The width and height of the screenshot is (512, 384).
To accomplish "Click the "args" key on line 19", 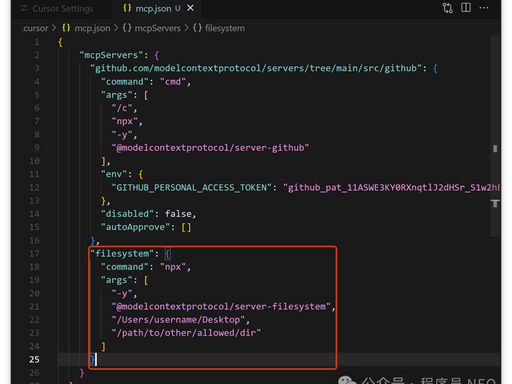I will 117,280.
